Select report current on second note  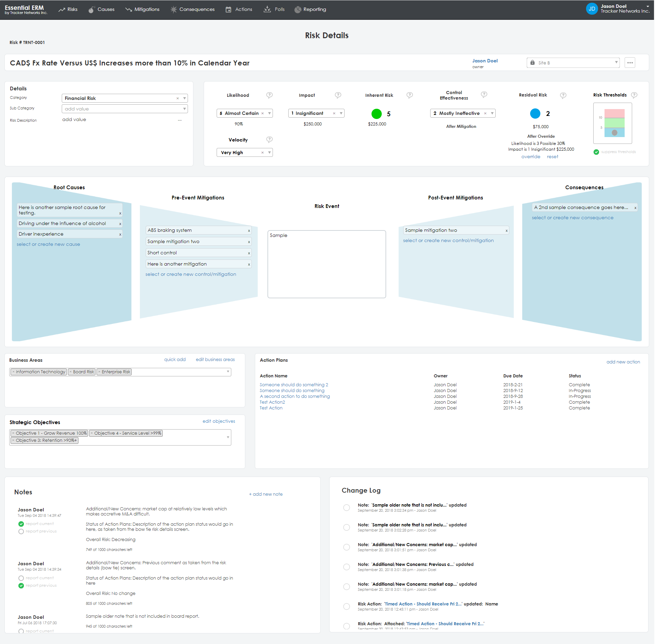click(21, 578)
